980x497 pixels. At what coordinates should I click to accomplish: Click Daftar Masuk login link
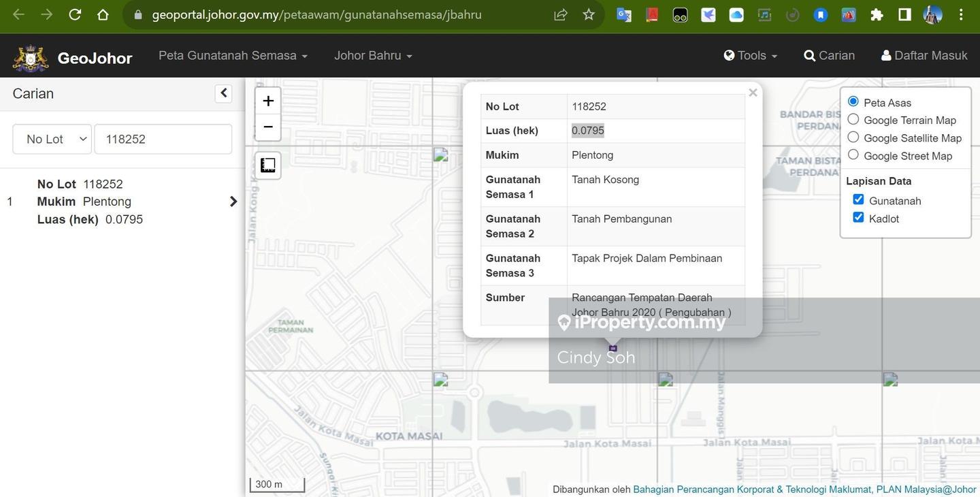(924, 56)
